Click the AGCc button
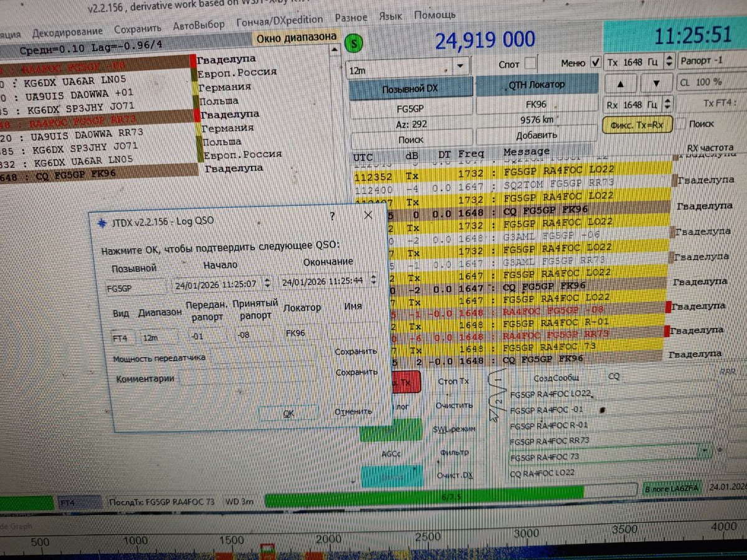The width and height of the screenshot is (747, 560). tap(390, 454)
